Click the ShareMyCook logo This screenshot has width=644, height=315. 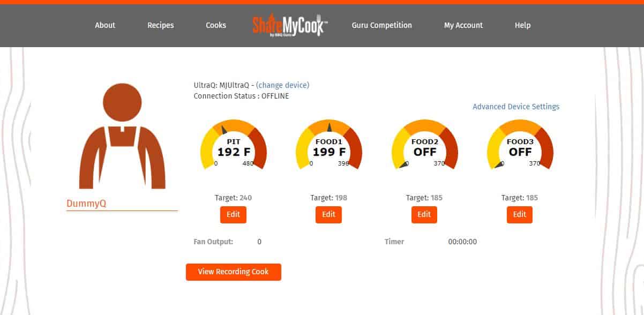tap(290, 25)
